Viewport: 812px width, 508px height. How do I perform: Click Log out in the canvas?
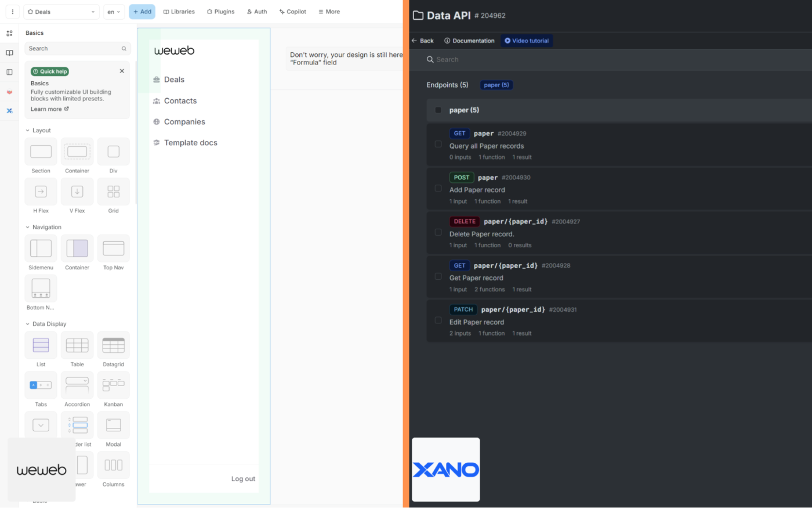(x=243, y=479)
